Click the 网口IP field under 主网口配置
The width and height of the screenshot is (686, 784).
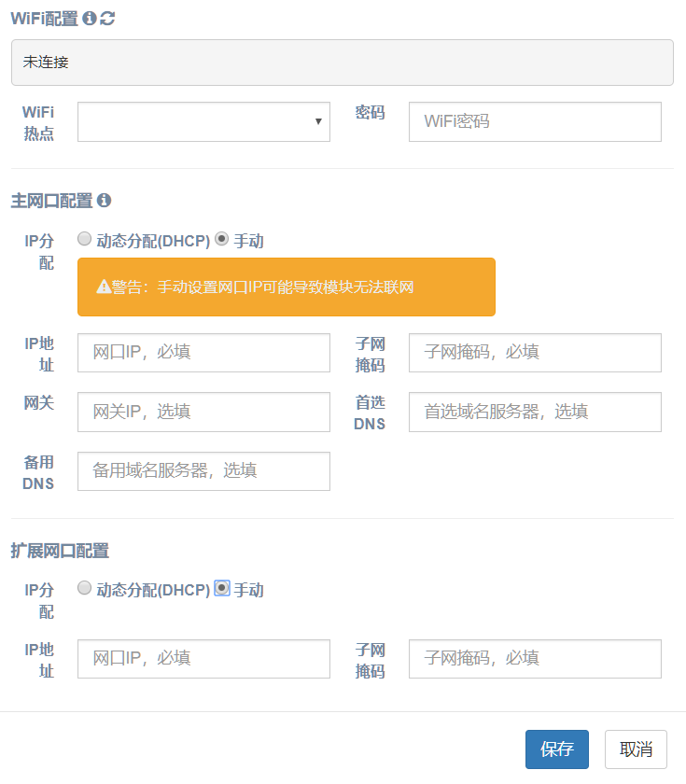[x=203, y=352]
